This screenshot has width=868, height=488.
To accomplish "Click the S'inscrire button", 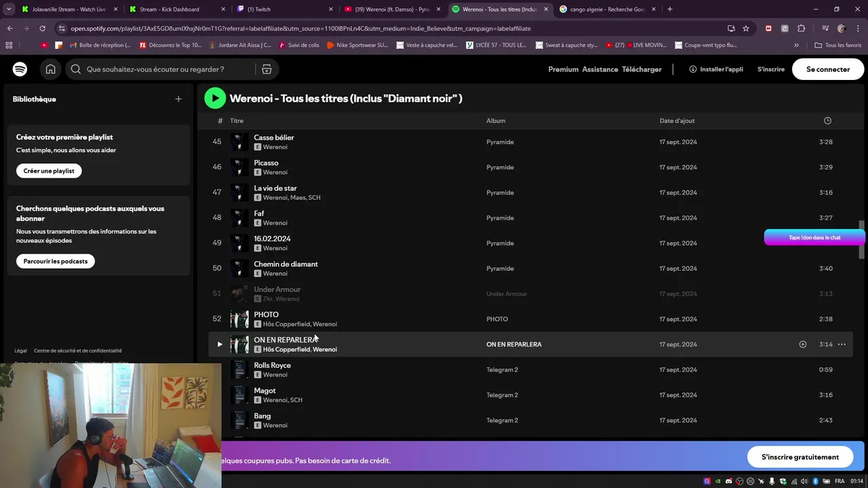I will 771,69.
